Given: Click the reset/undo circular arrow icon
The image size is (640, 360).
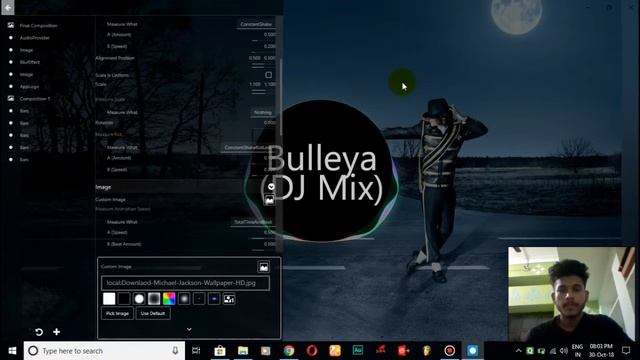Looking at the screenshot, I should (39, 332).
